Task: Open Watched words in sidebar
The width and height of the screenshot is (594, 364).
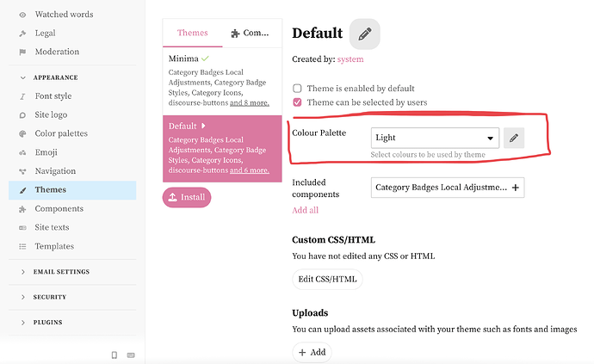Action: point(64,15)
